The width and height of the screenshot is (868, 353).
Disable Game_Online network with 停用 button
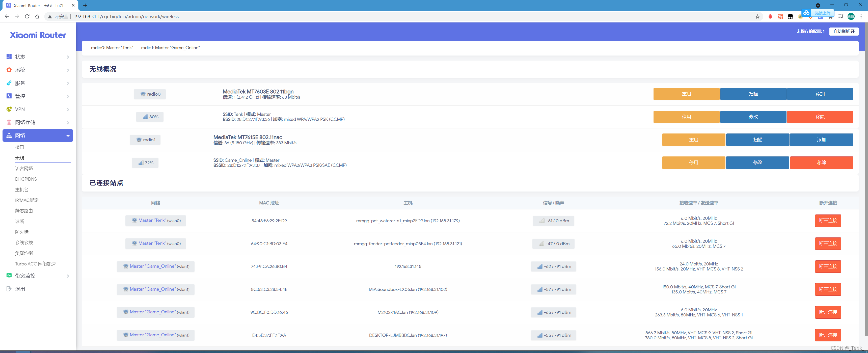pos(693,163)
